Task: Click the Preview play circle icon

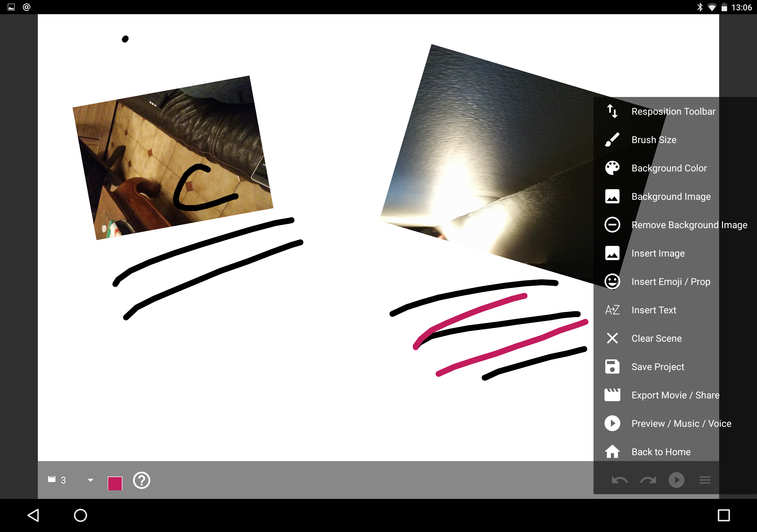Action: point(612,423)
